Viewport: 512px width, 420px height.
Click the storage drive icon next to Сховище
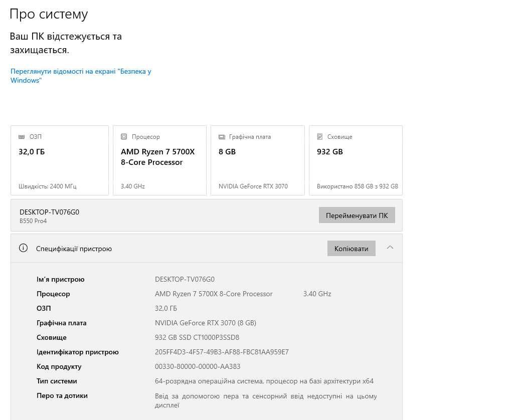[x=320, y=137]
